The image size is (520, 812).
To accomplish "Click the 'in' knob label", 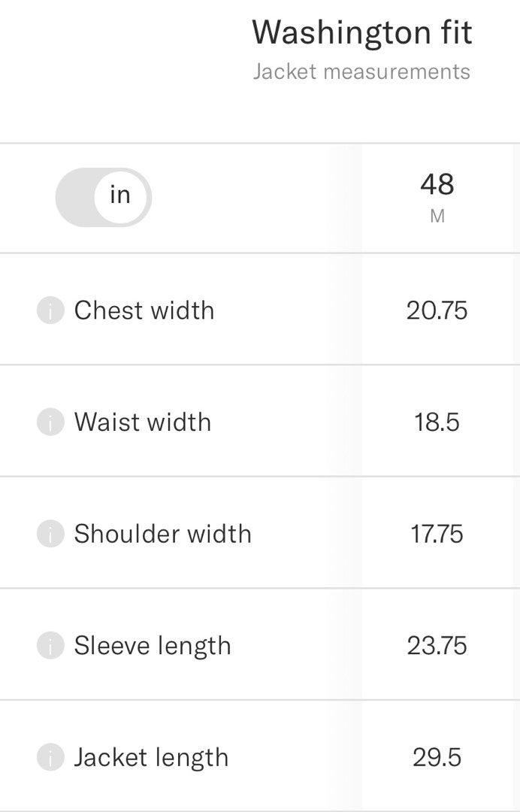I will [120, 195].
